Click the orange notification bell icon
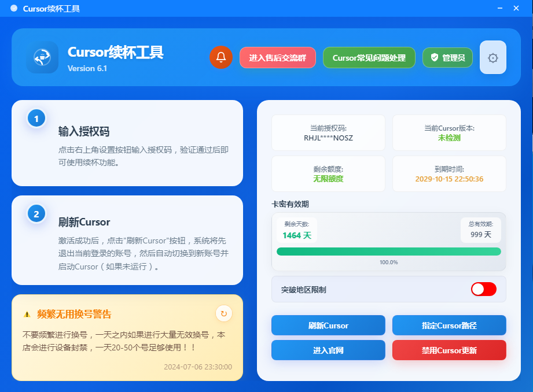Image resolution: width=533 pixels, height=392 pixels. [x=221, y=57]
